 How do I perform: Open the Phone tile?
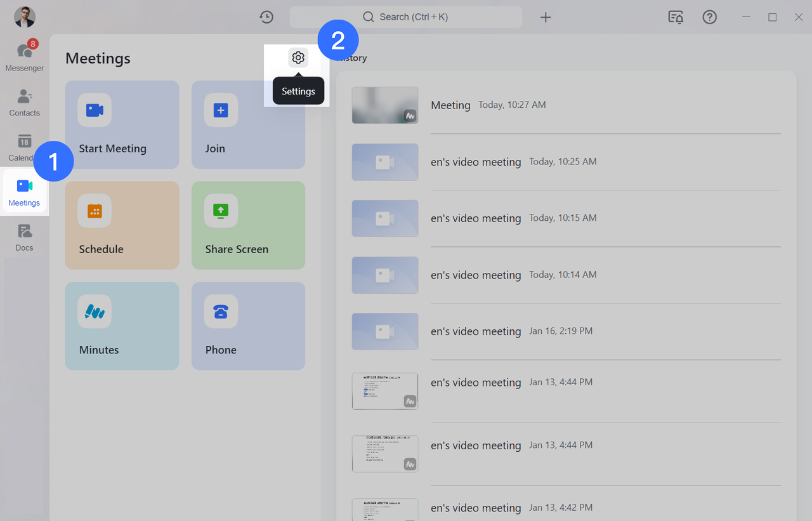pyautogui.click(x=248, y=326)
